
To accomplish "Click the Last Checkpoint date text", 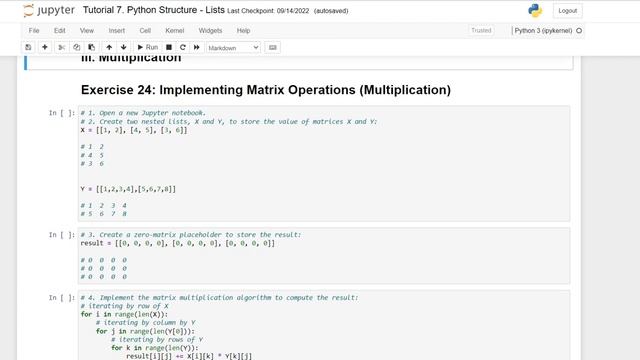I will (268, 11).
